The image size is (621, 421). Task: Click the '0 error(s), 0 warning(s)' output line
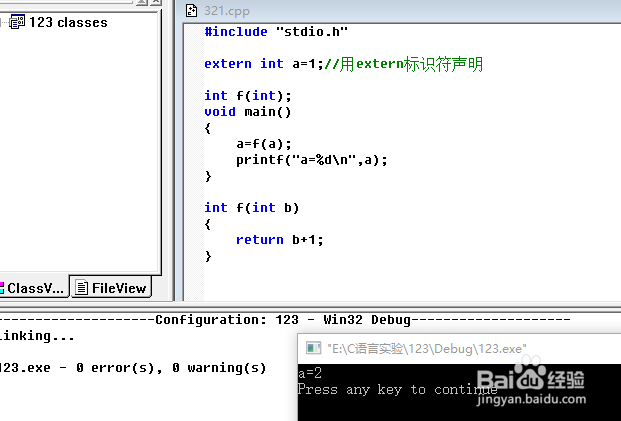click(133, 368)
